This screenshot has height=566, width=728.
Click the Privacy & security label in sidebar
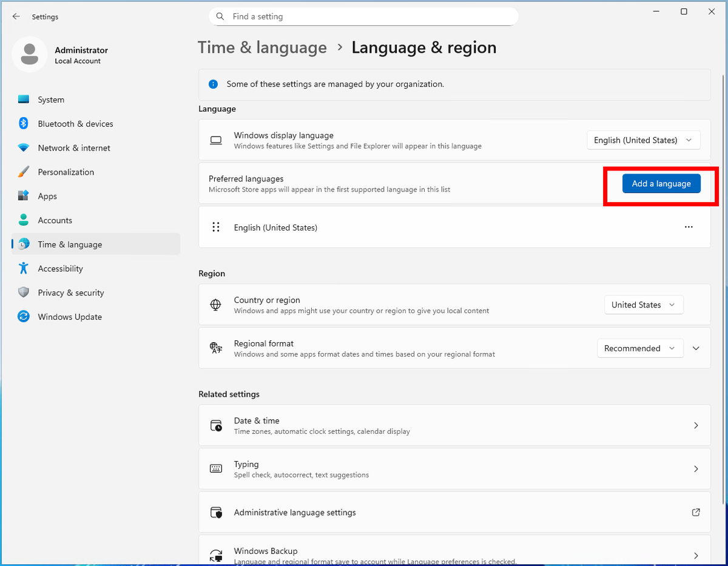point(71,293)
